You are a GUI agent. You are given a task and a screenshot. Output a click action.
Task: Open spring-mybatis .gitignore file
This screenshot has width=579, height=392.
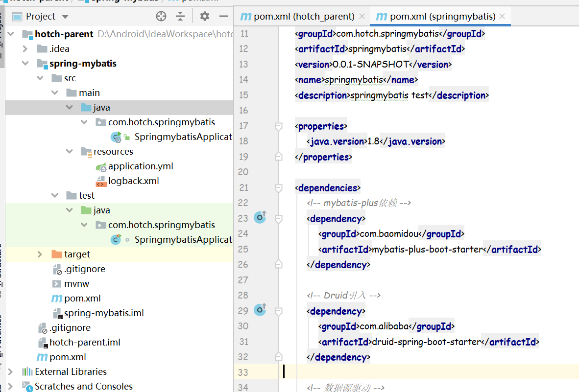85,269
